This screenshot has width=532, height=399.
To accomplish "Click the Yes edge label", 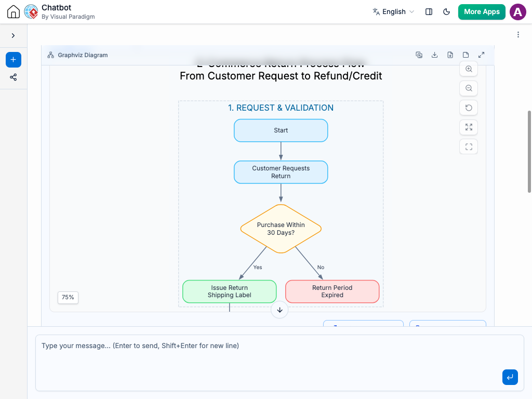I will pyautogui.click(x=258, y=268).
